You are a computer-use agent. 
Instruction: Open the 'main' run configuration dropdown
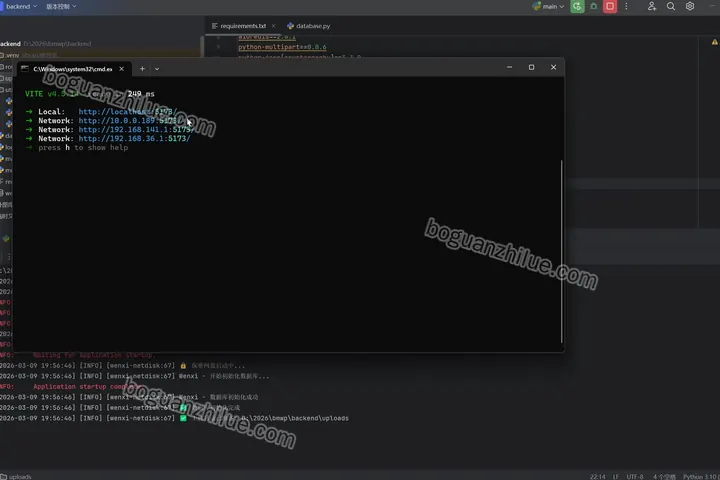tap(548, 6)
